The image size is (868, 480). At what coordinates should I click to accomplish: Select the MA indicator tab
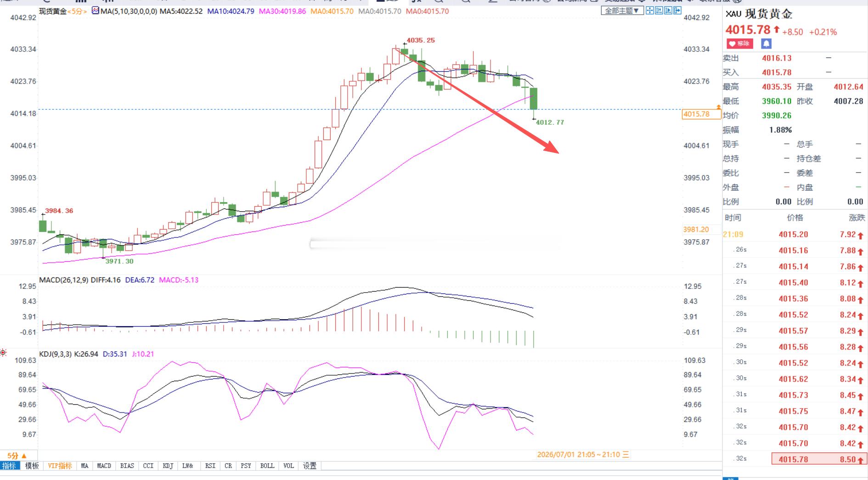85,466
